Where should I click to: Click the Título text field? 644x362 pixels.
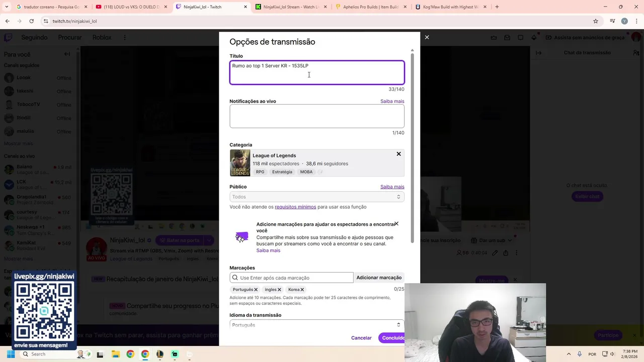[x=317, y=72]
